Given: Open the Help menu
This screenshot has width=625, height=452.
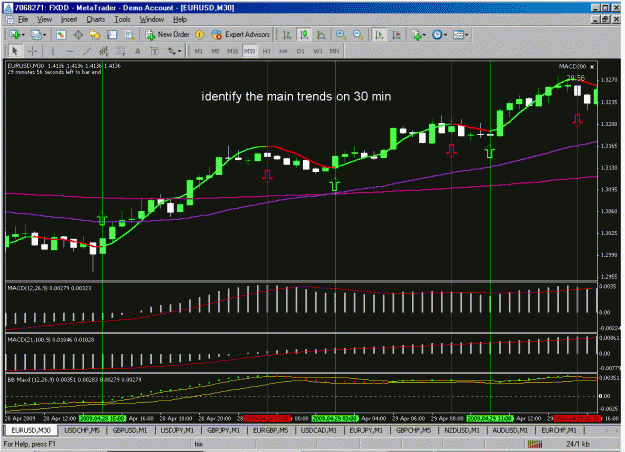Looking at the screenshot, I should click(x=180, y=19).
